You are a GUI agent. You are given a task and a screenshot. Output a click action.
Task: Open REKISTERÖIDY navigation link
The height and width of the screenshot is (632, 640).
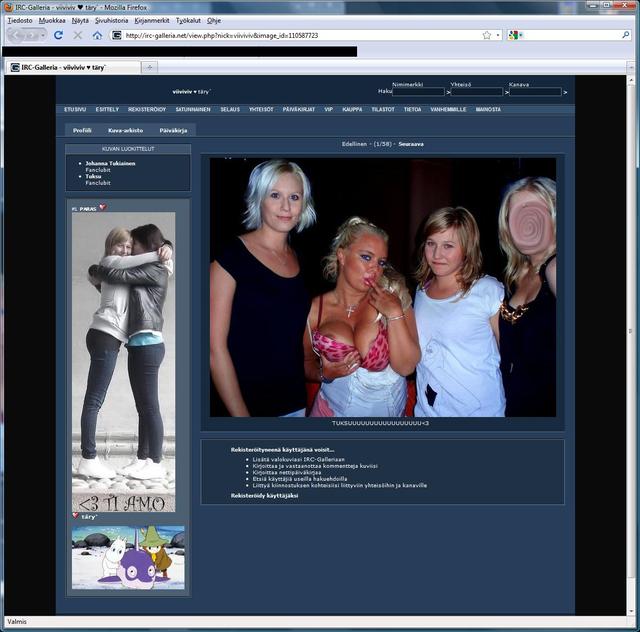point(147,109)
